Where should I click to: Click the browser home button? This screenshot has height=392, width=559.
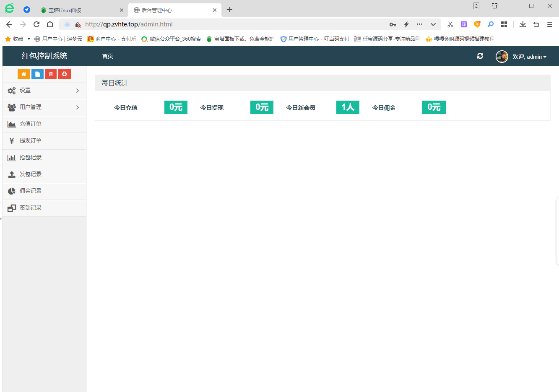[x=50, y=24]
